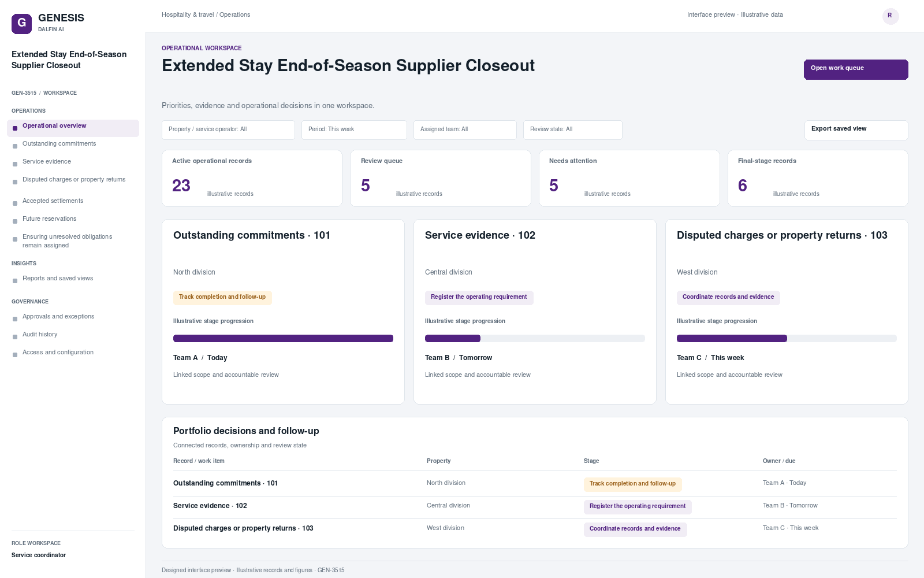Open the Review queue stat card
This screenshot has width=924, height=578.
click(440, 178)
